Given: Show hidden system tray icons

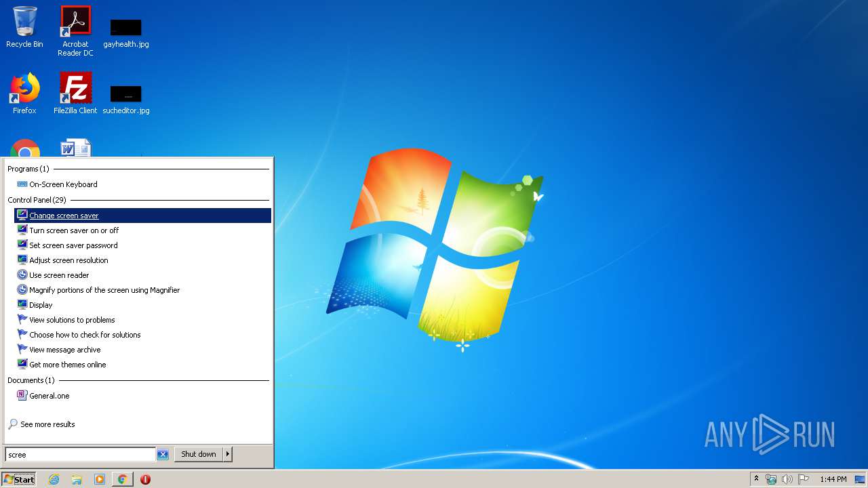Looking at the screenshot, I should point(757,479).
